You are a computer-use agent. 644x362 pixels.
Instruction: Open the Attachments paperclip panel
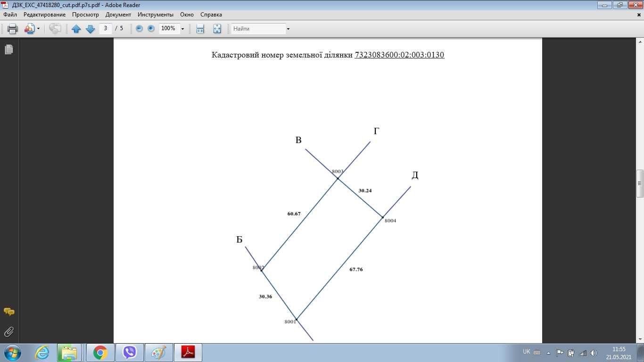coord(9,332)
